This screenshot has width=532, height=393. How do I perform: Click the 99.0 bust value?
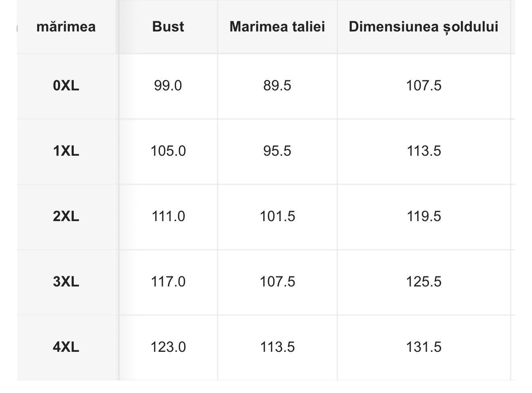click(168, 86)
